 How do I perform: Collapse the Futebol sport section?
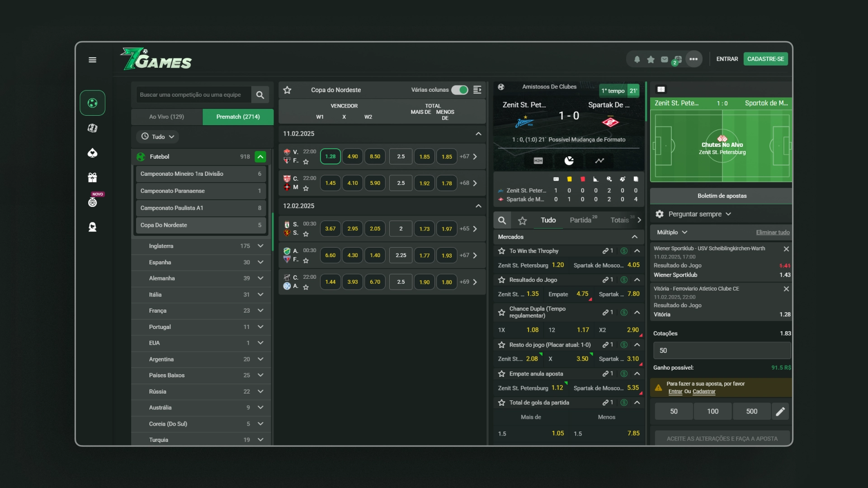pyautogui.click(x=260, y=157)
